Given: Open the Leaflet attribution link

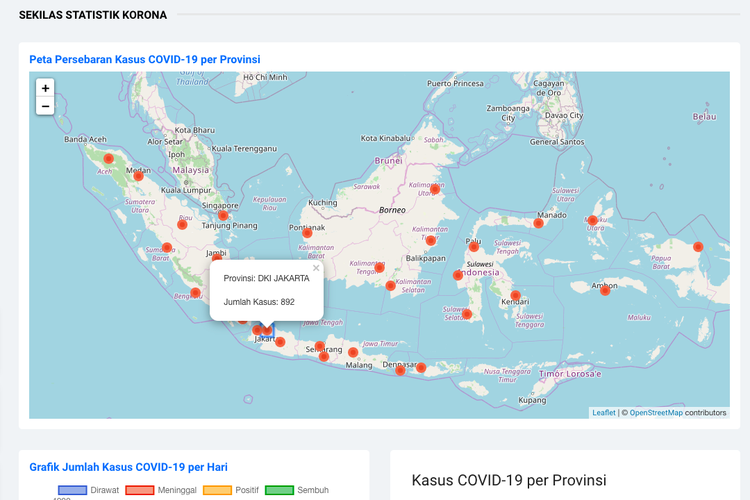Looking at the screenshot, I should 604,412.
